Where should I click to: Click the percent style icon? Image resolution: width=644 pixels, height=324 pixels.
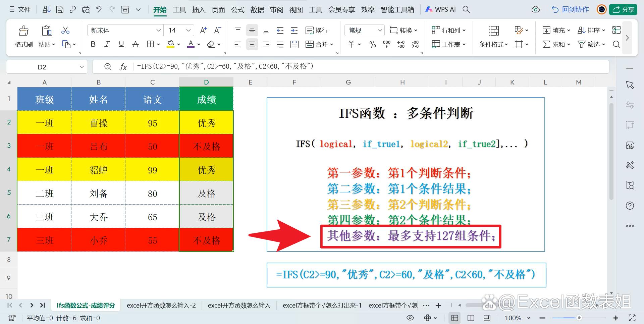(x=372, y=44)
